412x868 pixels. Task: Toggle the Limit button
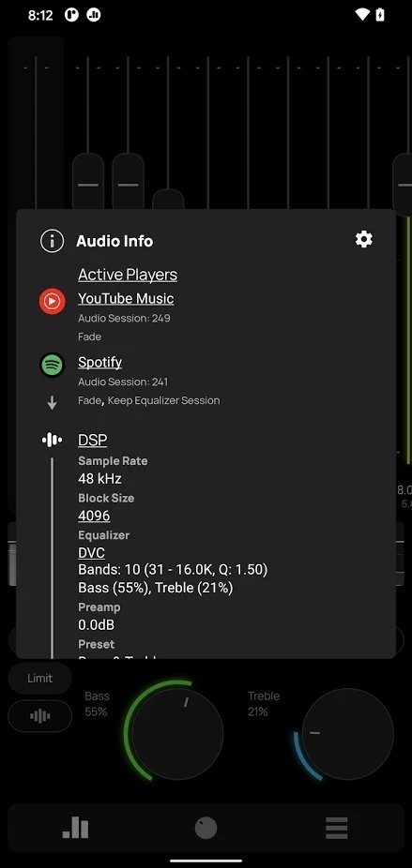(x=40, y=678)
